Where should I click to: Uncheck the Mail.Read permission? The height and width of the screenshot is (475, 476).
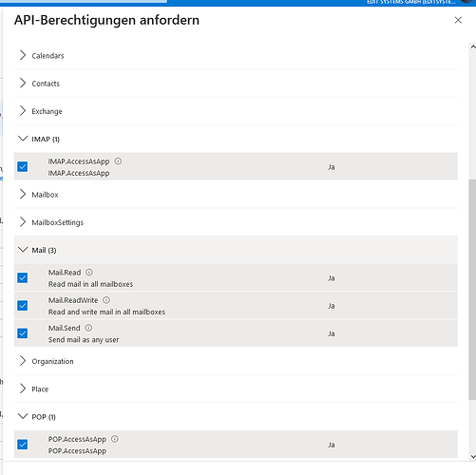(x=23, y=277)
